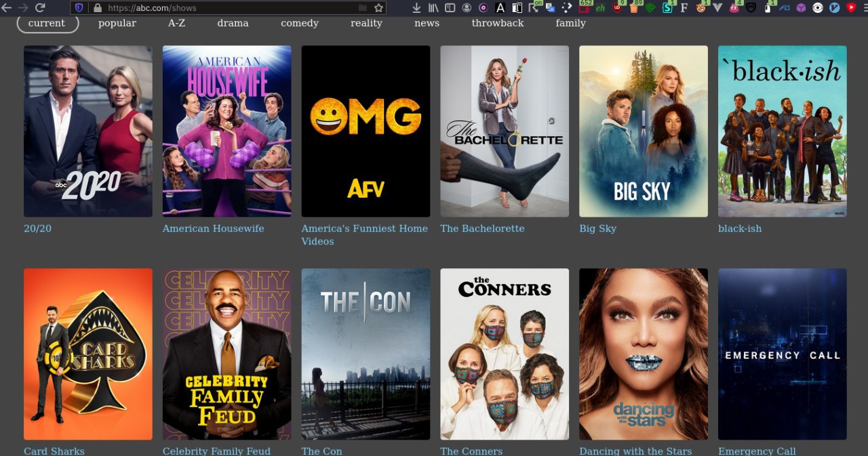View site security via padlock icon
Screen dimensions: 868x456
[97, 8]
